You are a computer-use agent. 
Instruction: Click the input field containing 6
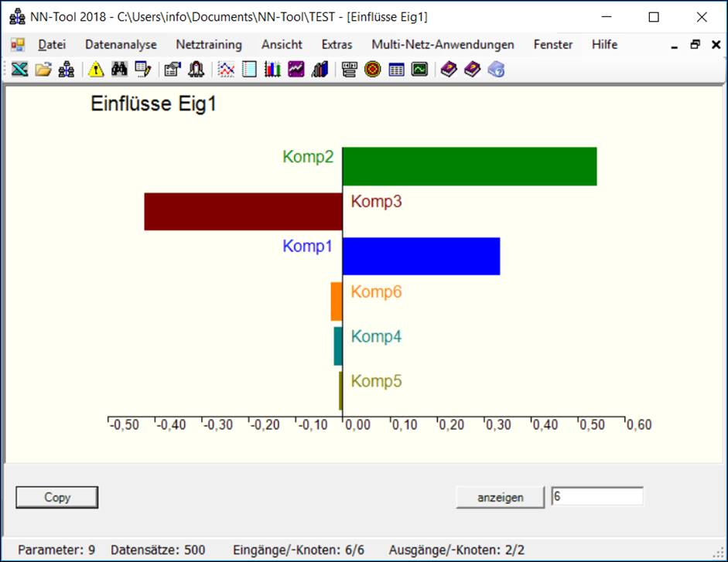pyautogui.click(x=596, y=496)
